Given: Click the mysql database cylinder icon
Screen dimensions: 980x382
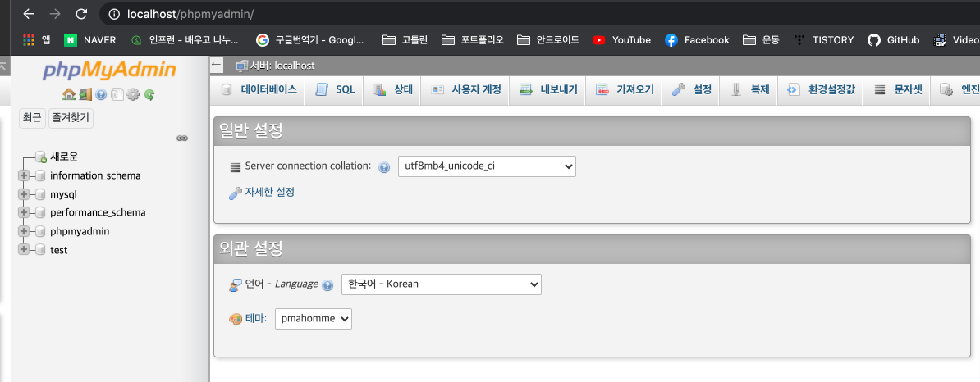Looking at the screenshot, I should click(40, 194).
